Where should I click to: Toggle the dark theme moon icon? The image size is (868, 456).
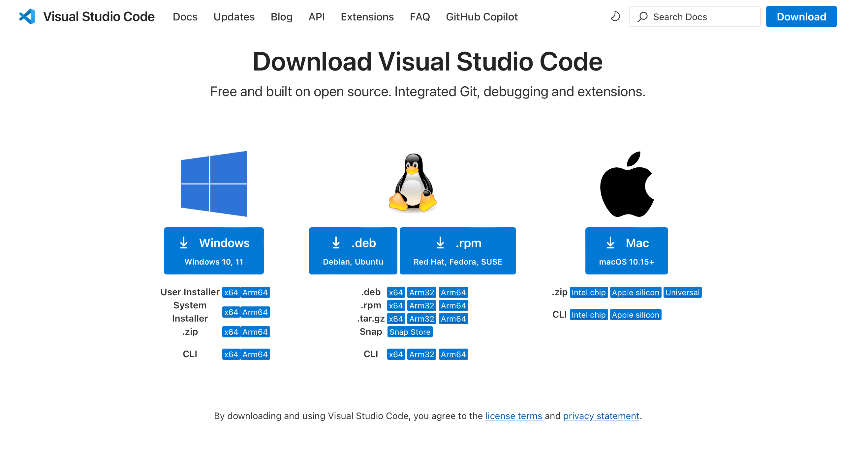(x=615, y=16)
